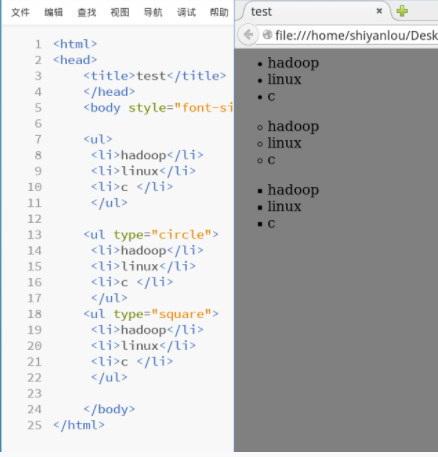Screen dimensions: 438x457
Task: Click <li>c </li> on editor line 16
Action: (x=132, y=282)
